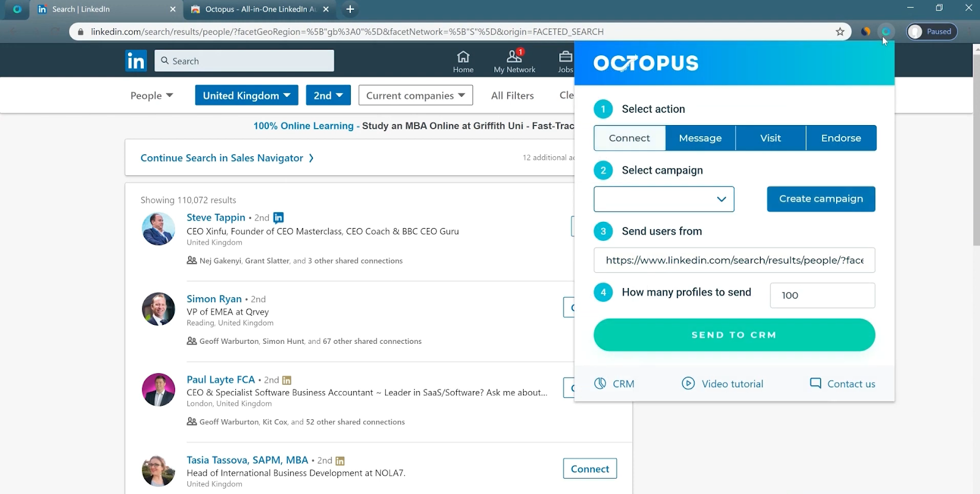Open Simon Ryan's profile photo

[x=159, y=309]
